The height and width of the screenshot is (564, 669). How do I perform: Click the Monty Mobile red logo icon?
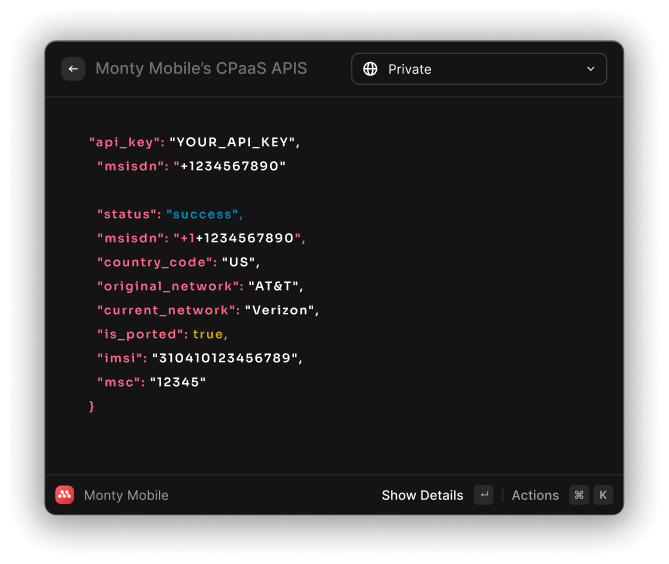(65, 495)
